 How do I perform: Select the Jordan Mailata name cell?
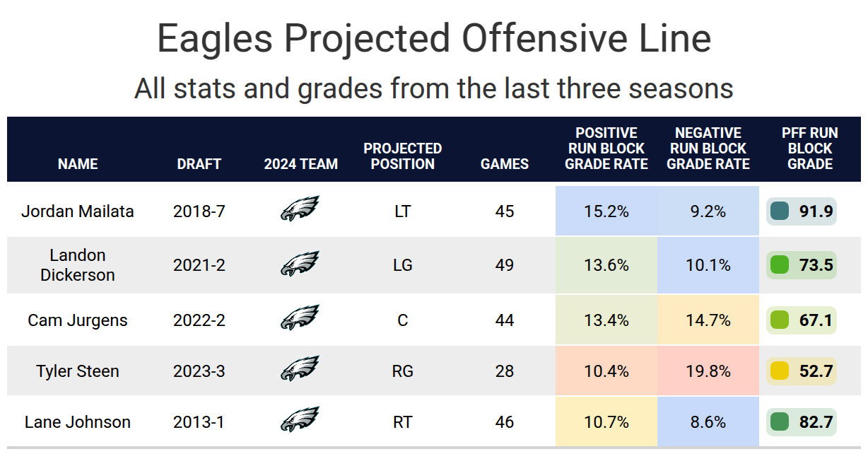[x=78, y=211]
